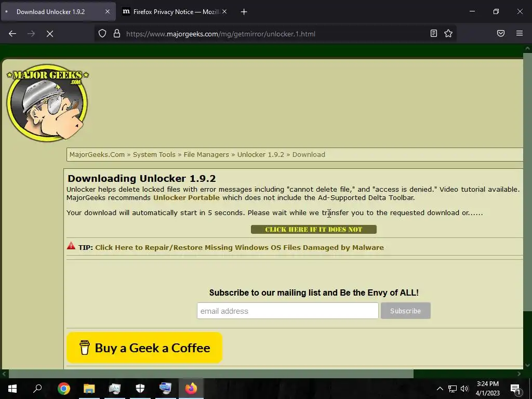Click the horizontal scrollbar left arrow
Viewport: 532px width, 399px height.
click(4, 374)
